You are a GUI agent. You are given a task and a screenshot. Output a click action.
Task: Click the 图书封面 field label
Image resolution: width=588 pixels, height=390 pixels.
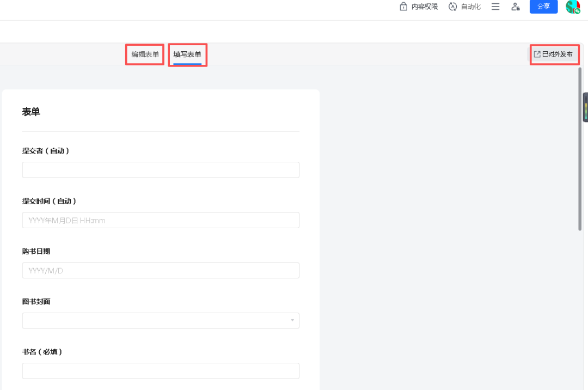click(36, 301)
